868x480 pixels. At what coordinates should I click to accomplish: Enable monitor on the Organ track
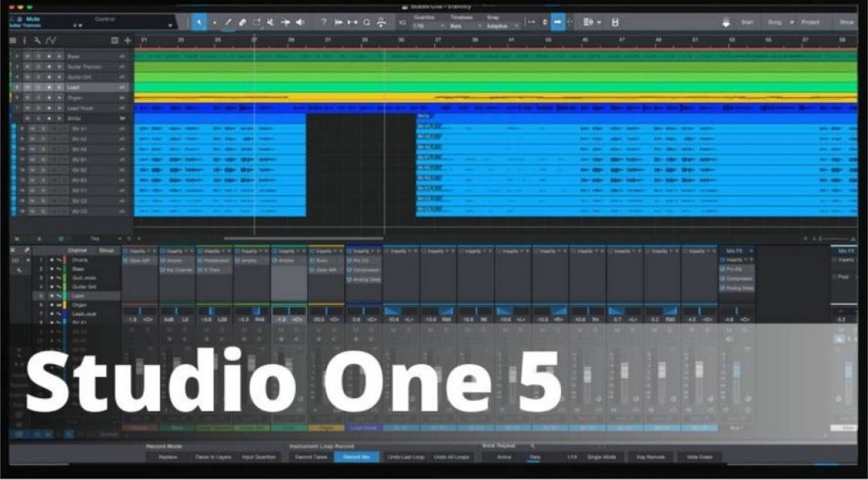coord(59,98)
